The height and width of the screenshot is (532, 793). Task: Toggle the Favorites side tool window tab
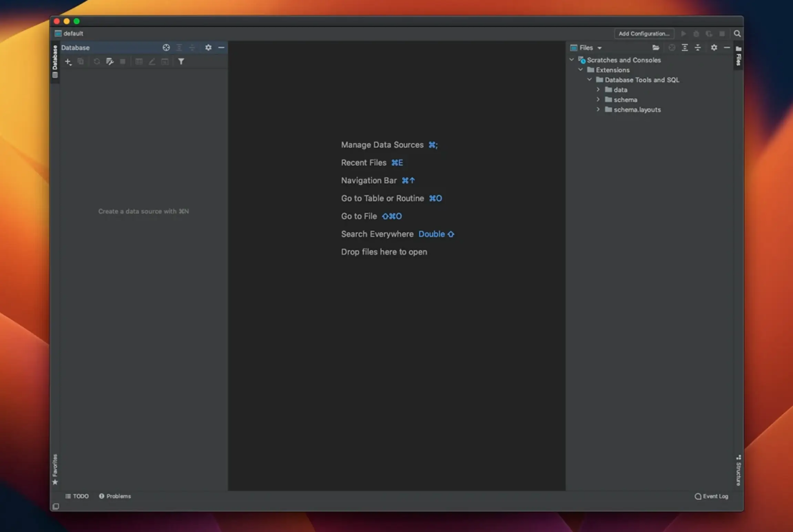click(x=55, y=469)
